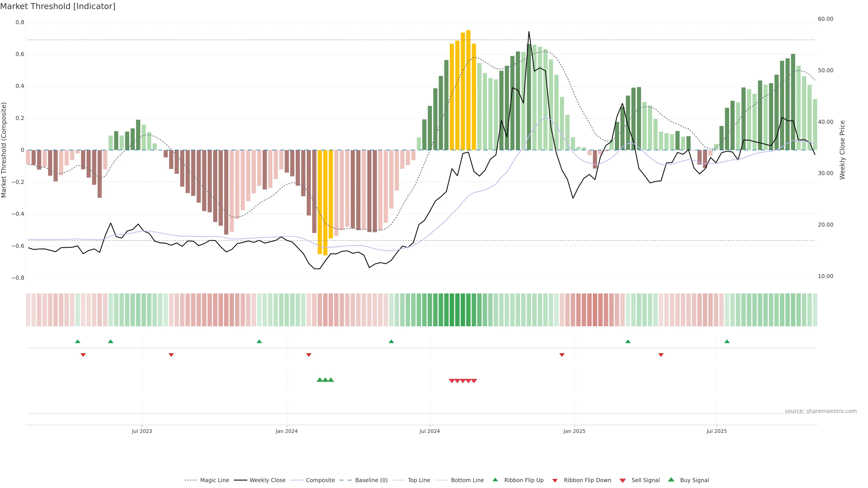This screenshot has height=488, width=868.
Task: Click the source: sharemaestro.com text
Action: 821,411
